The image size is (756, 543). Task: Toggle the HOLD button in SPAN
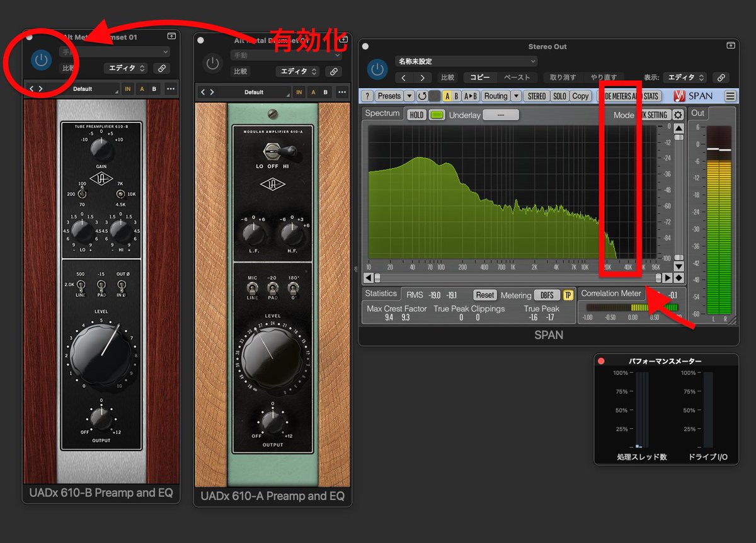416,115
